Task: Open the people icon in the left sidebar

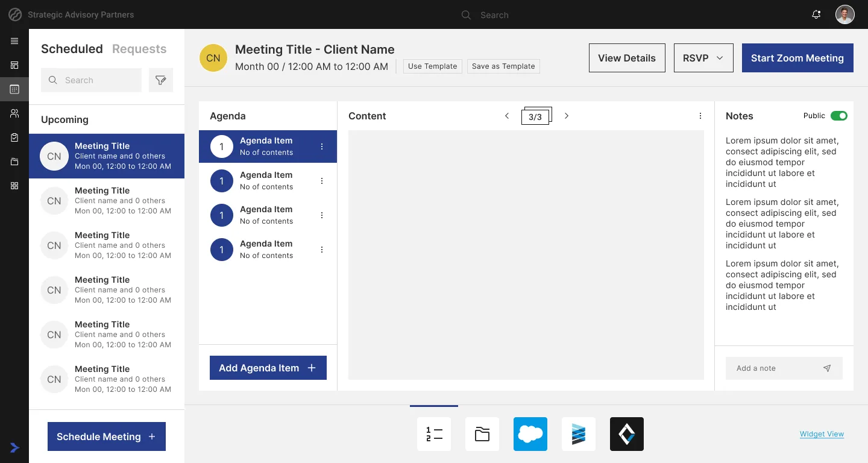Action: tap(14, 113)
